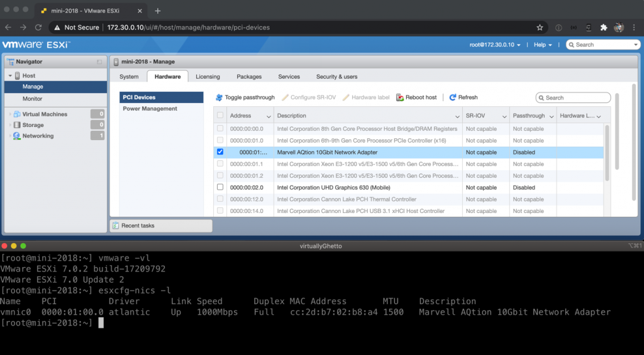Open the browser extensions puzzle icon
Image resolution: width=644 pixels, height=355 pixels.
604,28
